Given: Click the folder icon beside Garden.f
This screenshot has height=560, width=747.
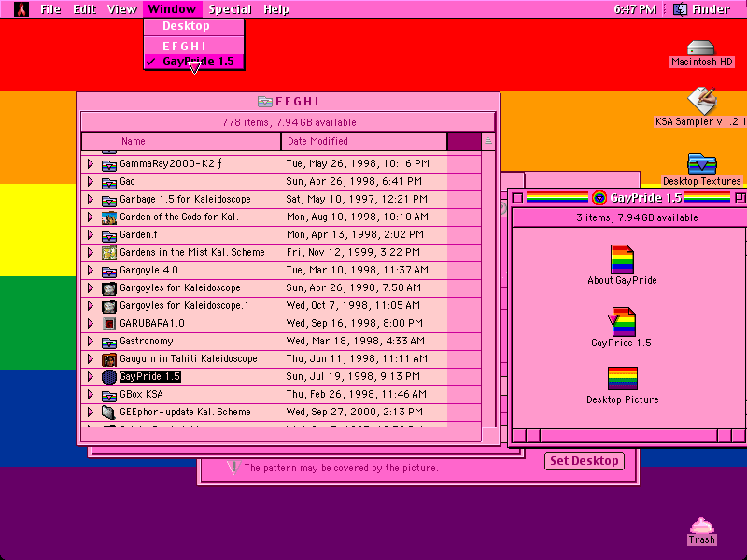Looking at the screenshot, I should click(109, 236).
